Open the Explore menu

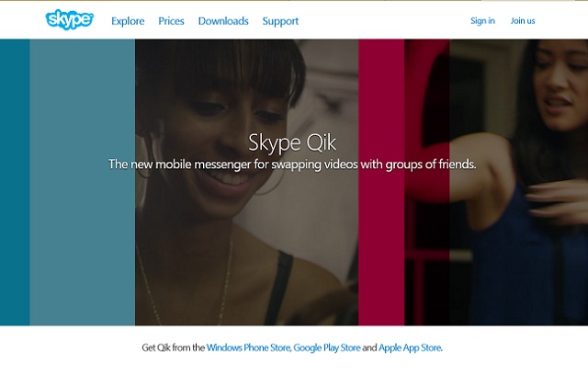[128, 21]
